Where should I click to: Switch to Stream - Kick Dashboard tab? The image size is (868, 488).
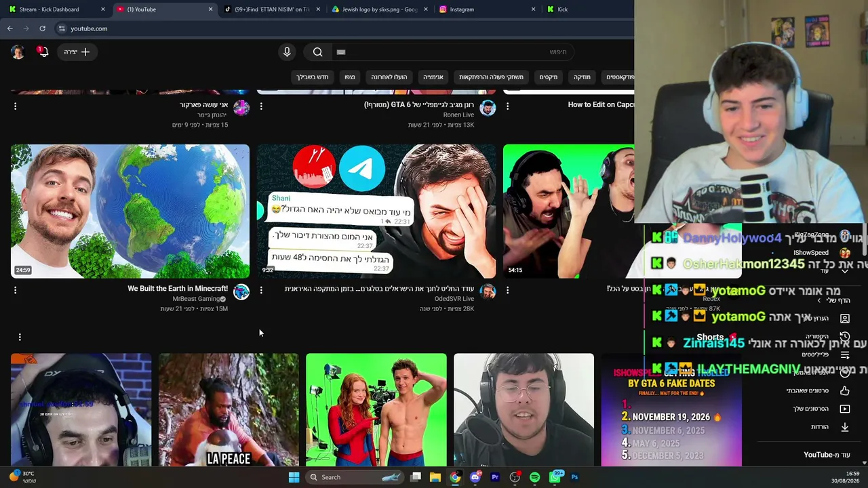tap(57, 9)
